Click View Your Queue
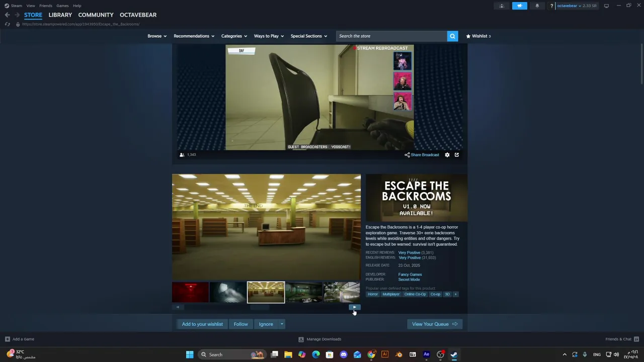Viewport: 644px width, 362px height. 435,324
